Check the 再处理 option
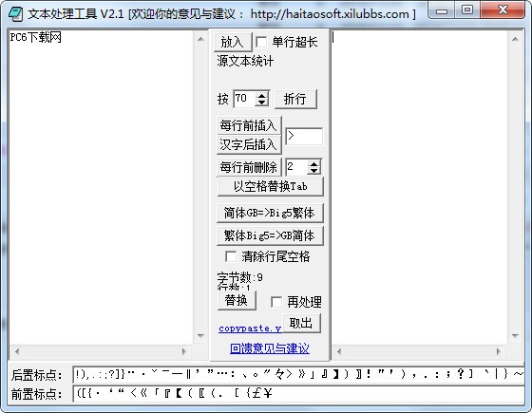This screenshot has width=532, height=413. (276, 302)
